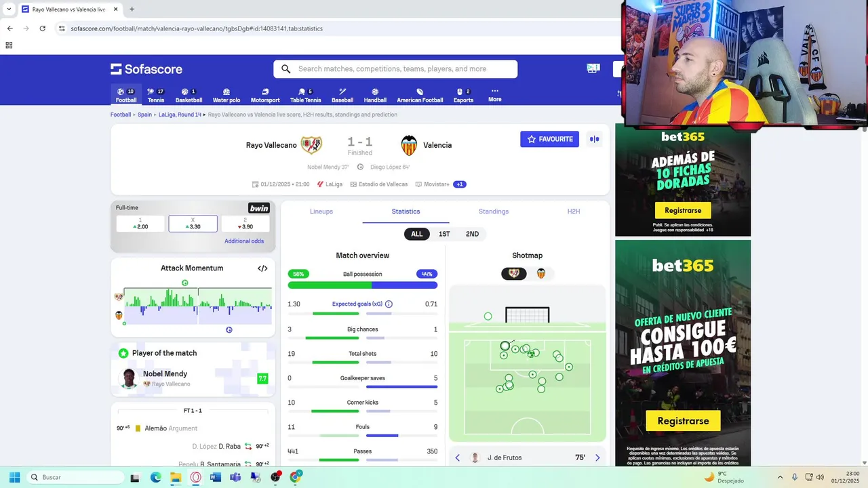Open Nobel Mendy player of the match
The width and height of the screenshot is (868, 488).
193,378
